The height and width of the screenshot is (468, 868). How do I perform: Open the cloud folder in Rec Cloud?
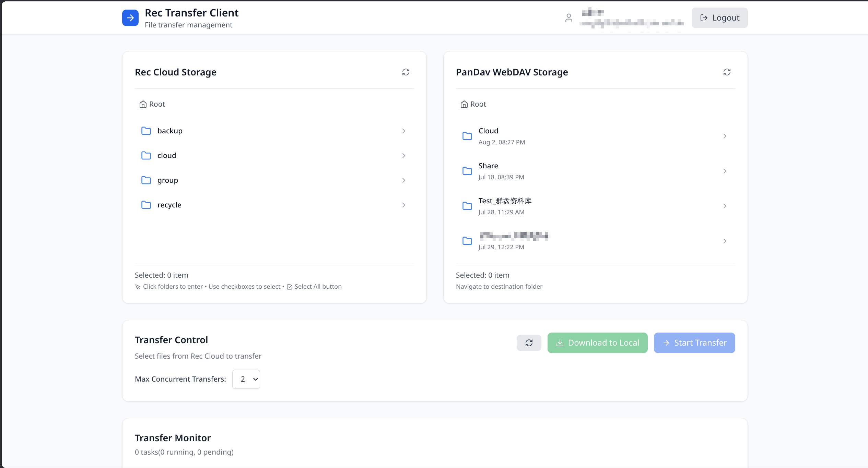tap(167, 156)
